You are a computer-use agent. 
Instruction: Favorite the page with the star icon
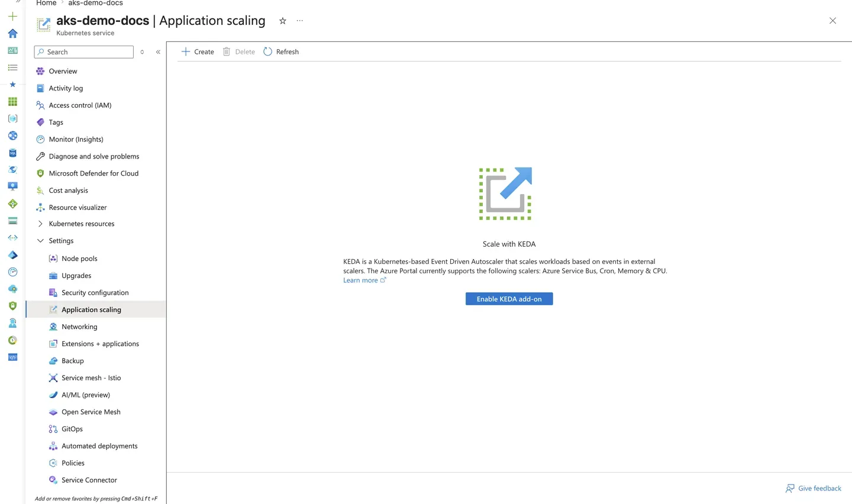(283, 21)
